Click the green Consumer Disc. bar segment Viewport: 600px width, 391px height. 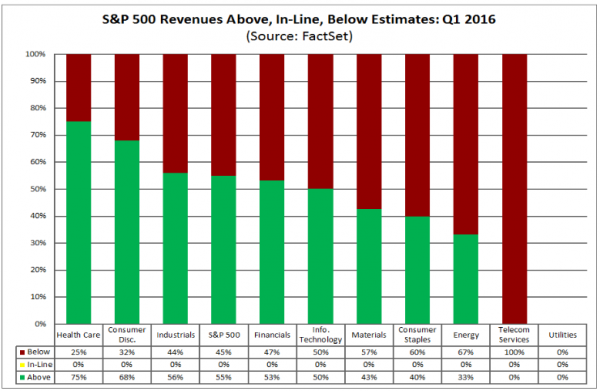click(x=127, y=232)
